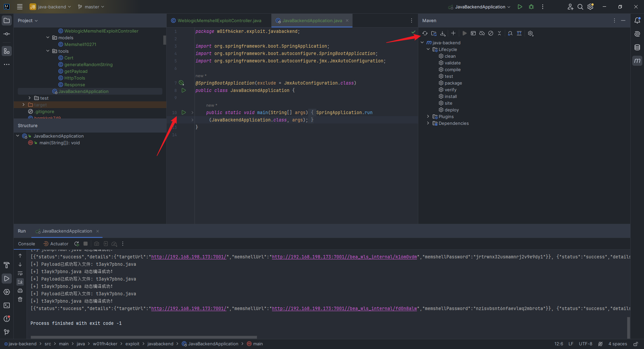644x349 pixels.
Task: Toggle soft-wrap in console
Action: point(20,273)
